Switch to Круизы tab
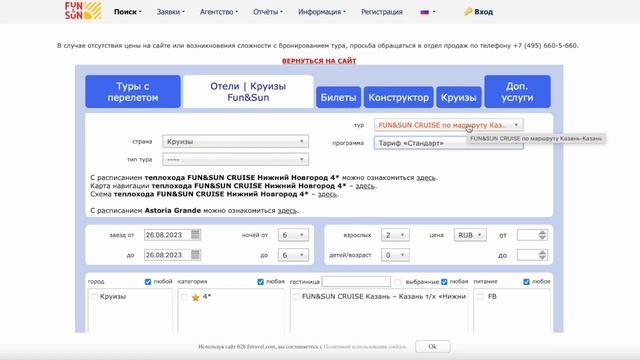Screen dimensions: 640x360 [x=458, y=97]
